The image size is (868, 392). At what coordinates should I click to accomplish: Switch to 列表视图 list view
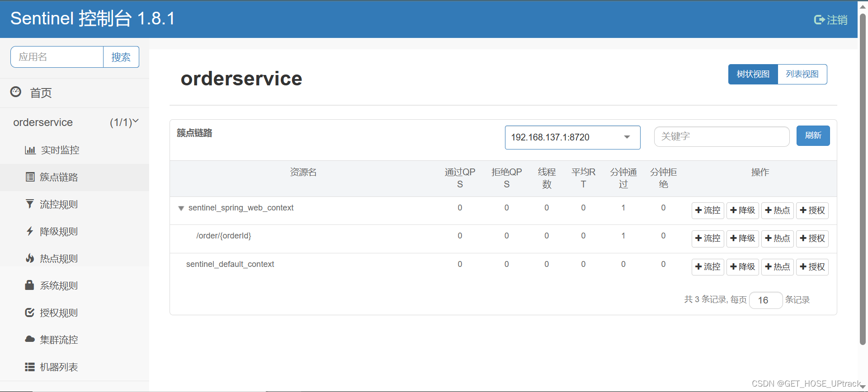coord(802,74)
